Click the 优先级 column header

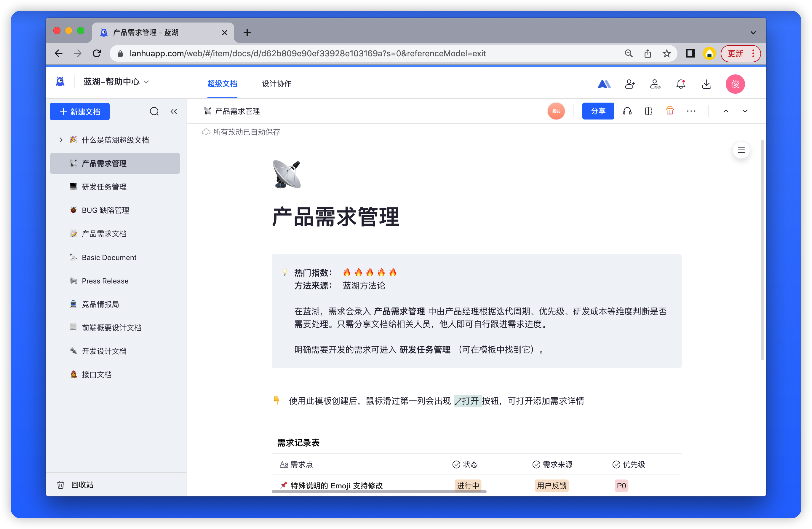coord(629,464)
